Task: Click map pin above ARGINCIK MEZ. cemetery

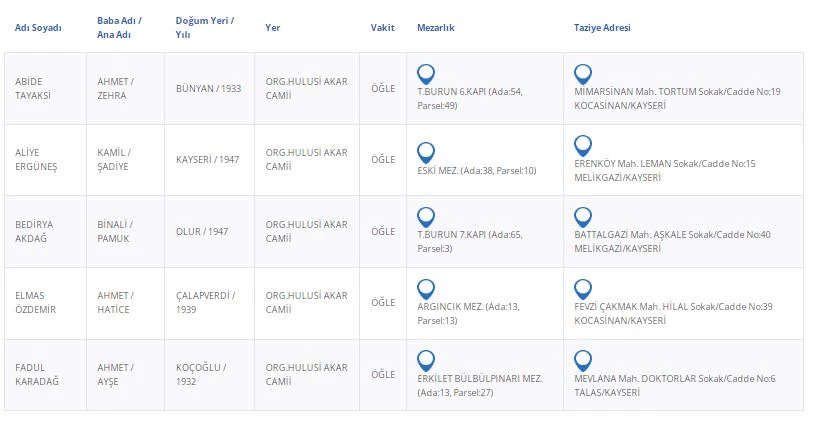Action: click(x=425, y=289)
